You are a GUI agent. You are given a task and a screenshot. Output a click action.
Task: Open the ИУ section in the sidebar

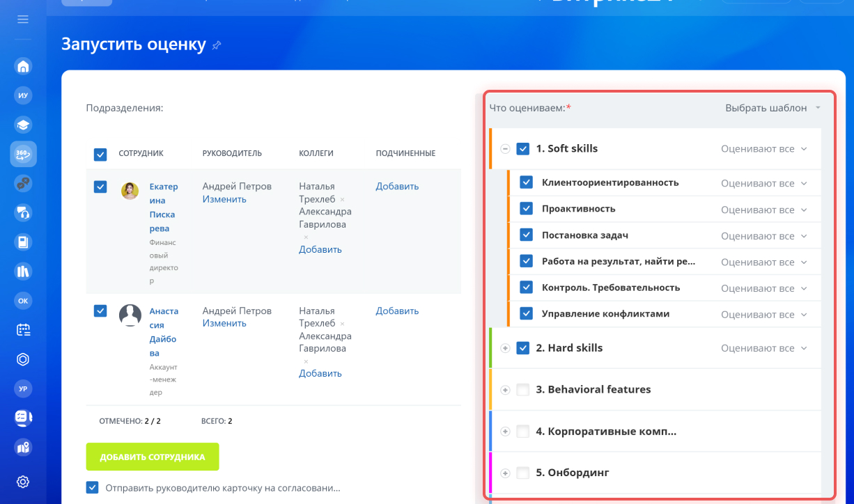pyautogui.click(x=23, y=96)
